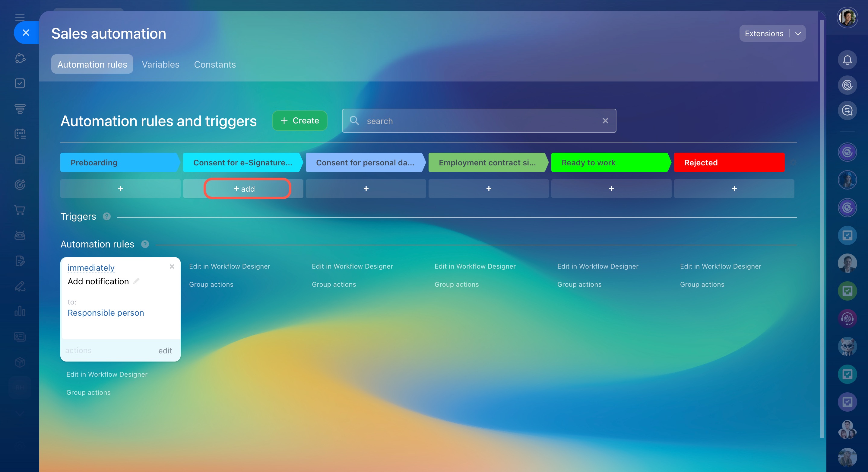The image size is (868, 472).
Task: Add rule under Employment contract stage
Action: tap(489, 188)
